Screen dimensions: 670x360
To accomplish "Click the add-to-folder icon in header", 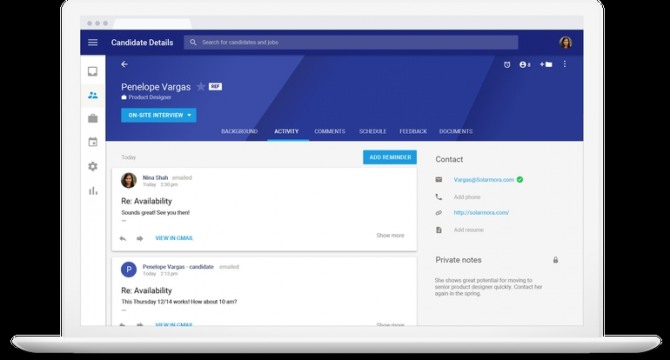I will click(x=546, y=64).
